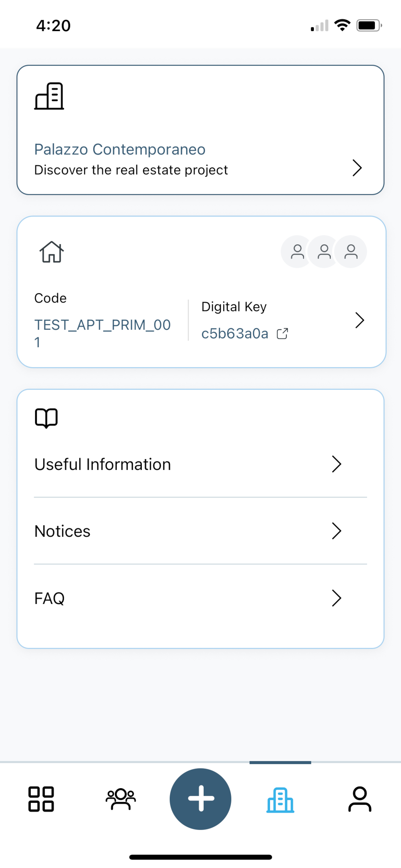Select the first resident avatar
This screenshot has height=868, width=401.
[x=297, y=252]
